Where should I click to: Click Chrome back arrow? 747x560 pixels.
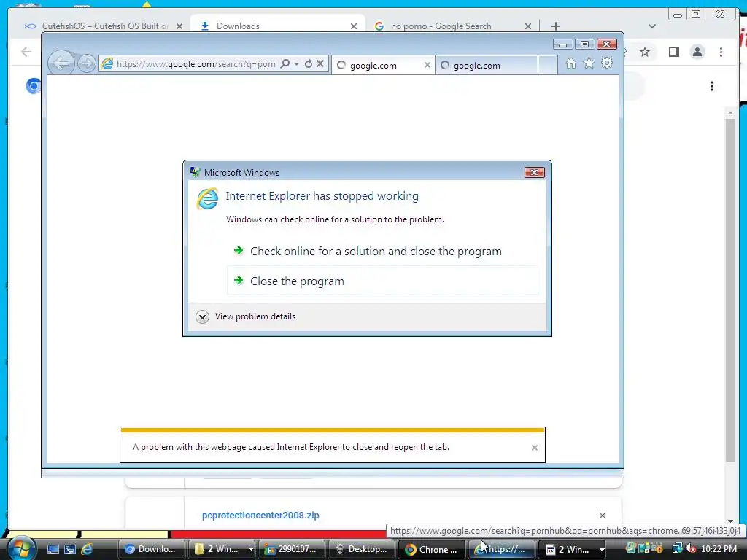[x=26, y=52]
